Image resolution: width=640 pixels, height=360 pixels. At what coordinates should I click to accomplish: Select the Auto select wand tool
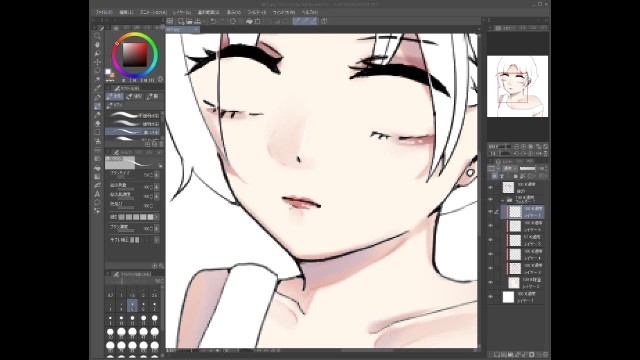click(97, 79)
